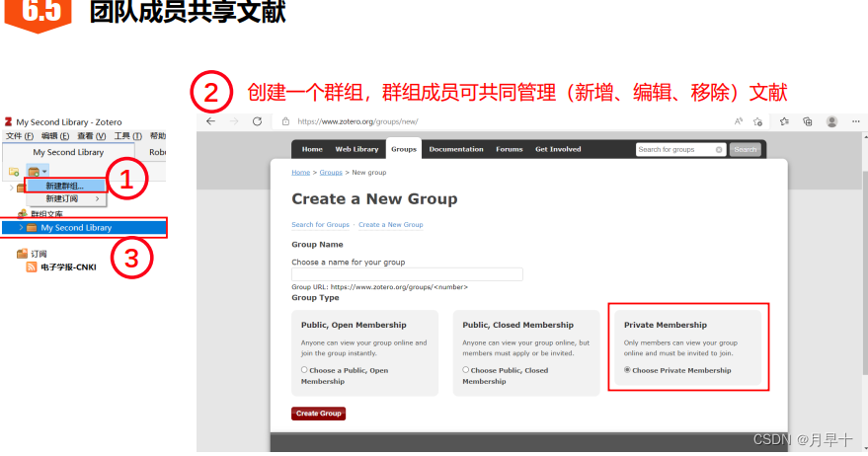Click the new collection icon in Zotero toolbar
Screen dimensions: 868x456
15,172
